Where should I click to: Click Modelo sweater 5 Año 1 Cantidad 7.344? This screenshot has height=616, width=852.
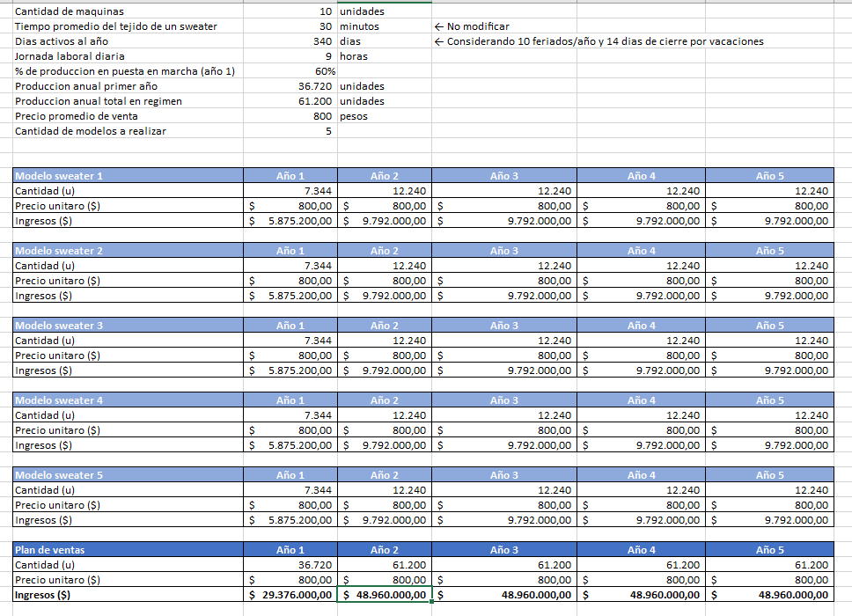tap(290, 490)
